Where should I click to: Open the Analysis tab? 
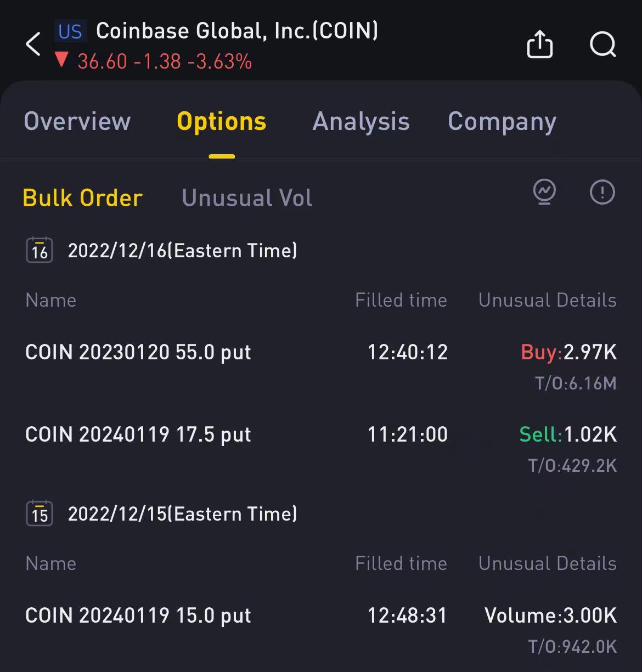click(x=361, y=121)
